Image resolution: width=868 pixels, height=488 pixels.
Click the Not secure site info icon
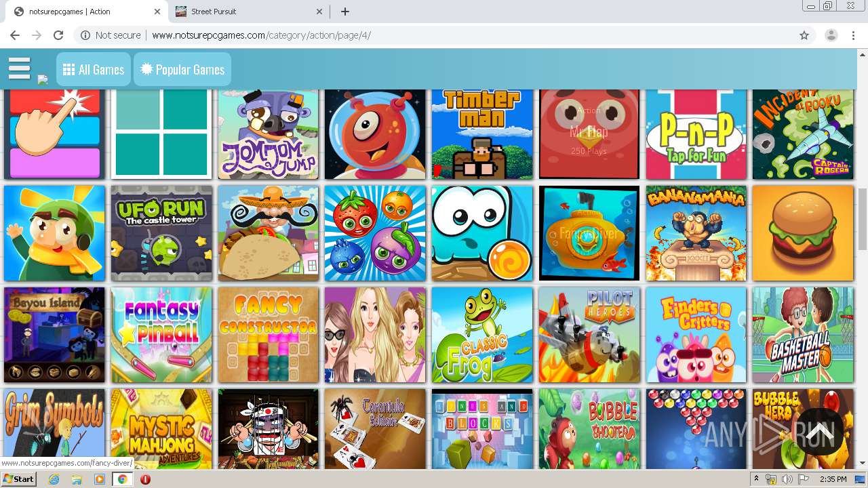(85, 35)
